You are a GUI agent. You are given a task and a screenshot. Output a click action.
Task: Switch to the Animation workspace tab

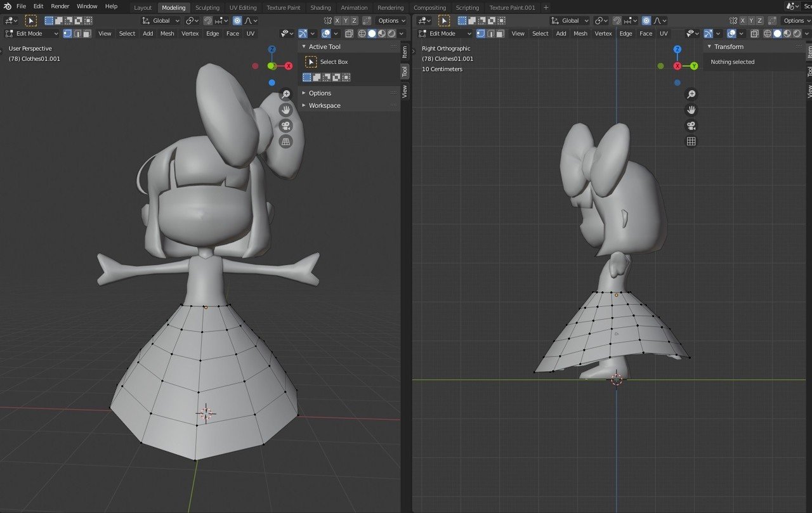354,8
